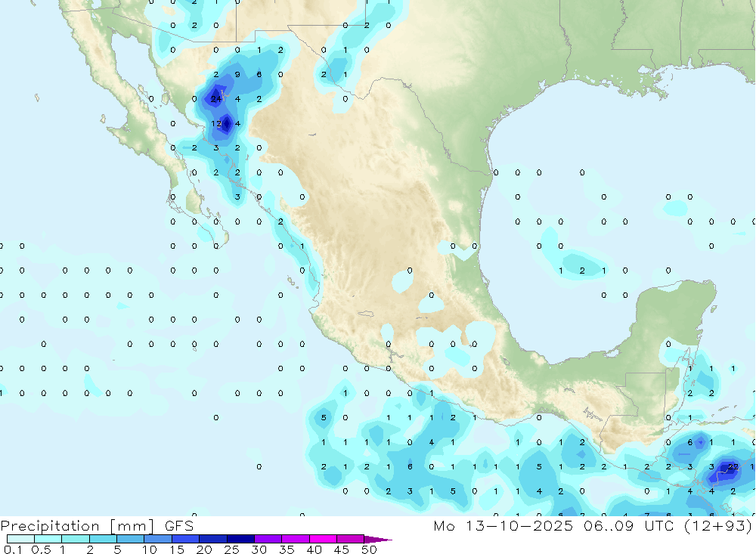Click legend label "25"
The height and width of the screenshot is (554, 756).
(231, 549)
